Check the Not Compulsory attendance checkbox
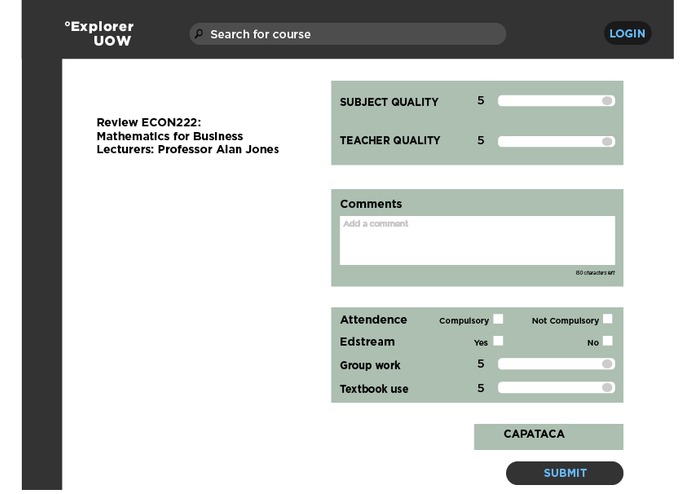Viewport: 695px width, 494px height. [608, 319]
